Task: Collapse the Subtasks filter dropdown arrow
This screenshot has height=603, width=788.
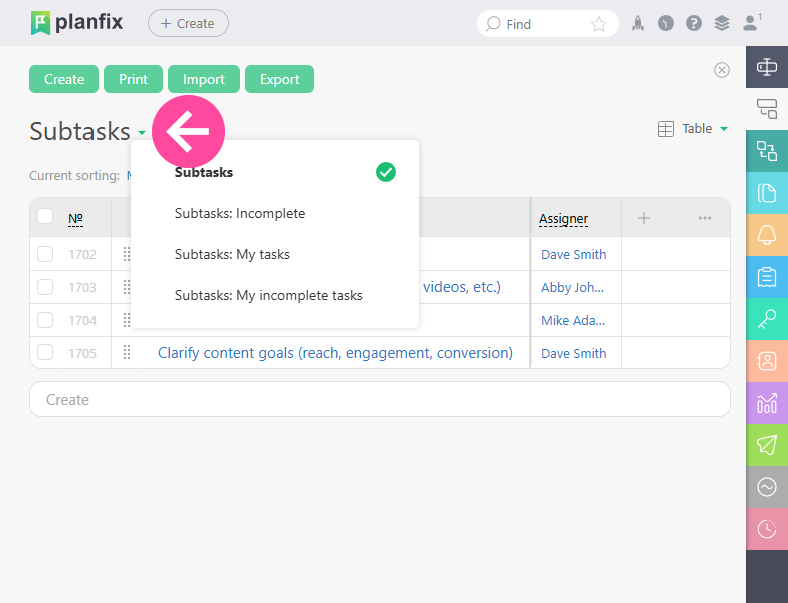Action: (x=142, y=133)
